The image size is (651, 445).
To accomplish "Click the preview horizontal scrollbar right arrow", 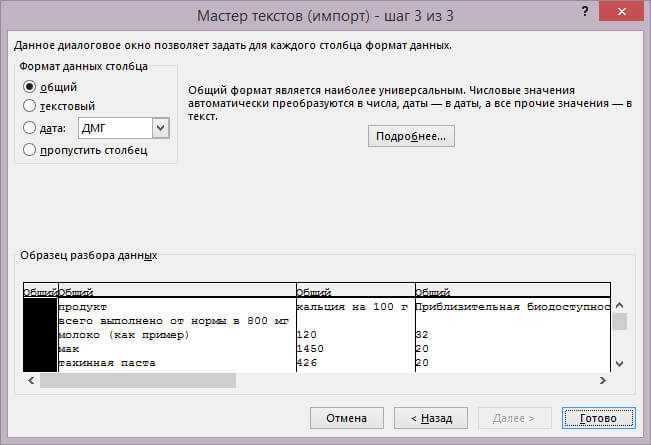I will [x=601, y=381].
